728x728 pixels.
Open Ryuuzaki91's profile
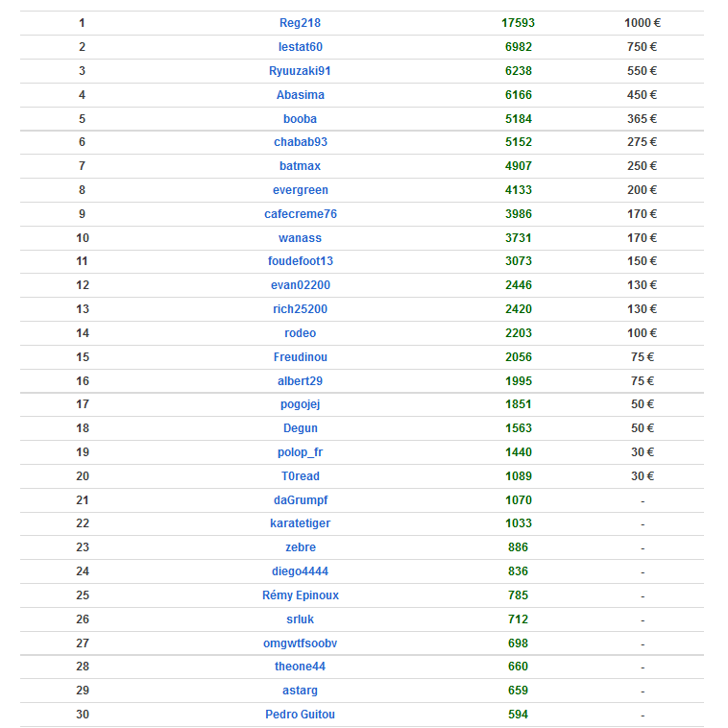[x=300, y=71]
